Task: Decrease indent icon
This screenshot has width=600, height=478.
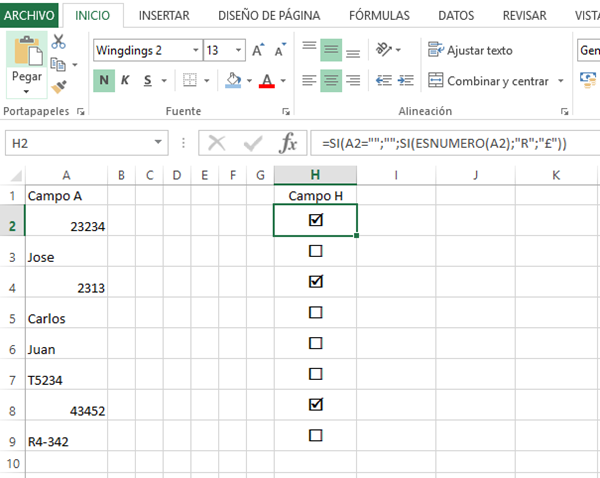Action: point(384,80)
